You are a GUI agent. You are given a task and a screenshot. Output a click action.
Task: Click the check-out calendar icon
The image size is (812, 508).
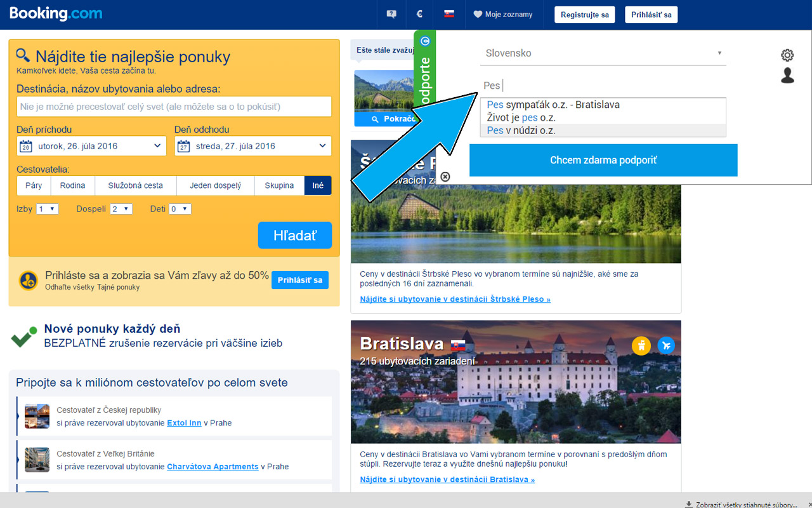tap(183, 146)
